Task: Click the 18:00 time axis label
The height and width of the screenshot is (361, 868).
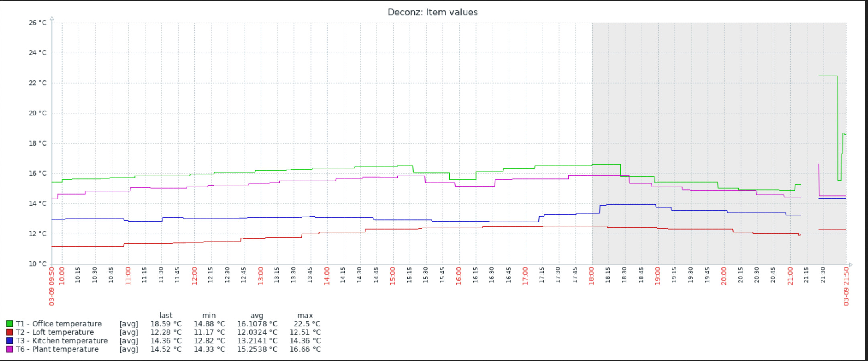Action: pos(591,276)
